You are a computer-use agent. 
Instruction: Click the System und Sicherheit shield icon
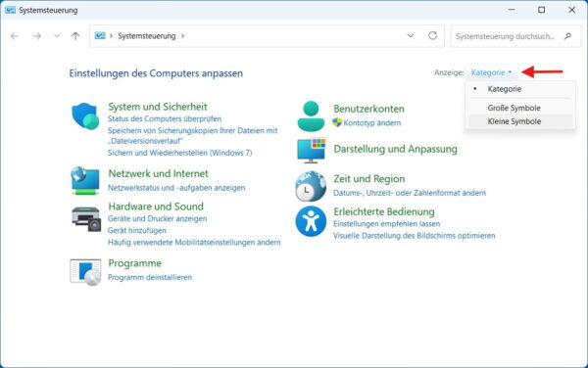pyautogui.click(x=85, y=116)
